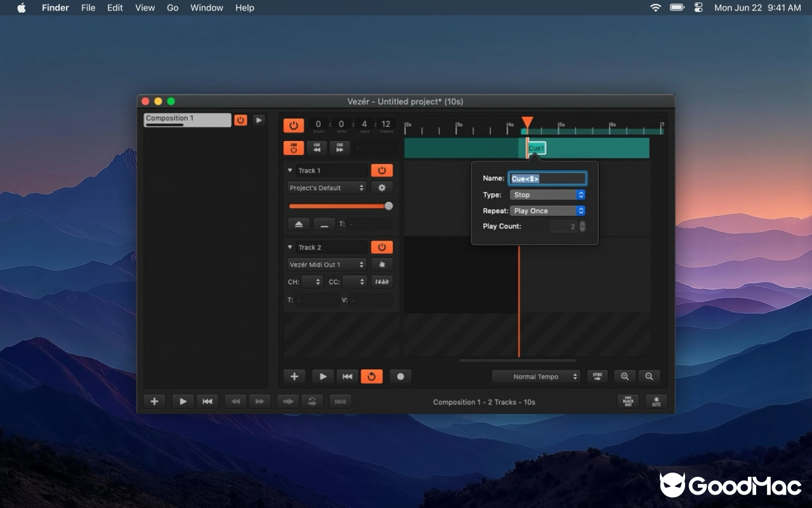Toggle the orange loop button
Image resolution: width=812 pixels, height=508 pixels.
[x=372, y=377]
